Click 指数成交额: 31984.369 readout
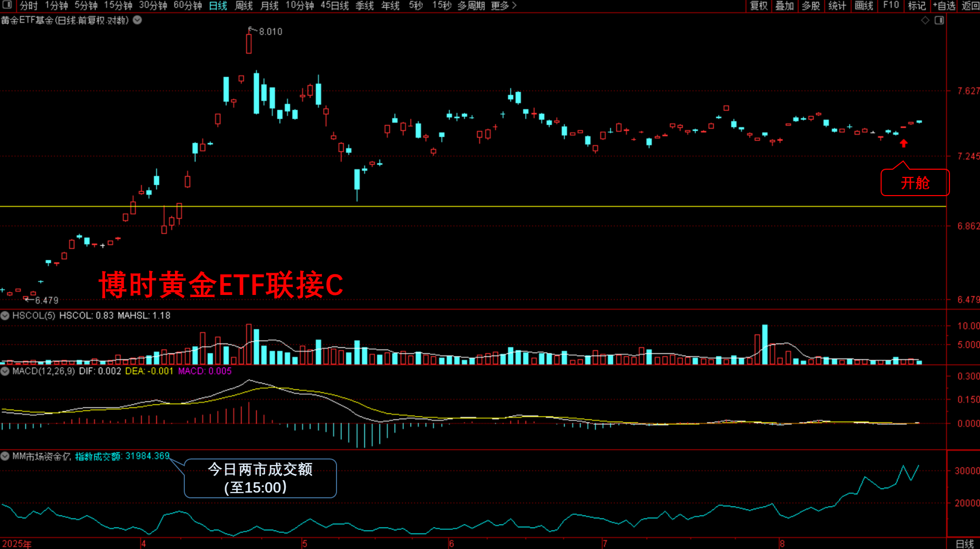The image size is (980, 549). (122, 456)
